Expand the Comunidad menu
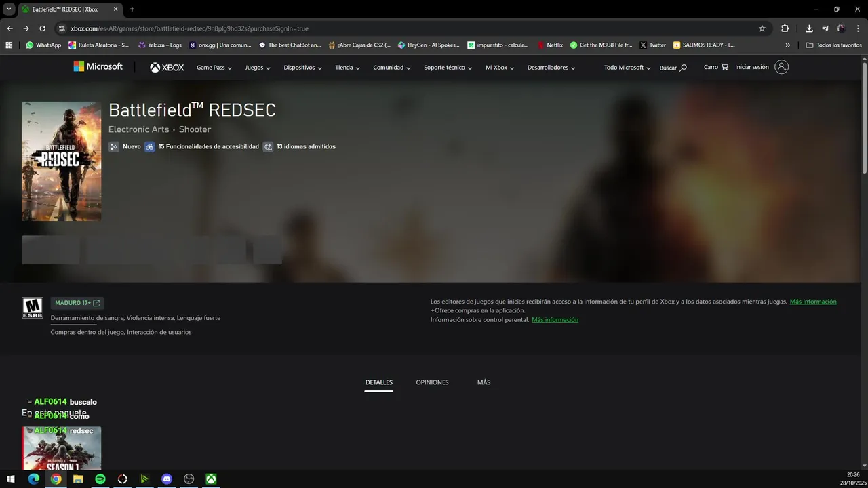This screenshot has height=488, width=868. 392,68
